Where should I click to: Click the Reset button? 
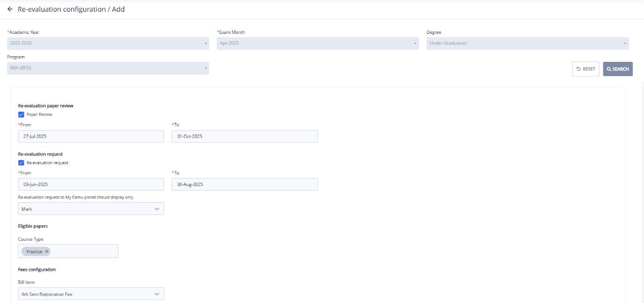586,69
